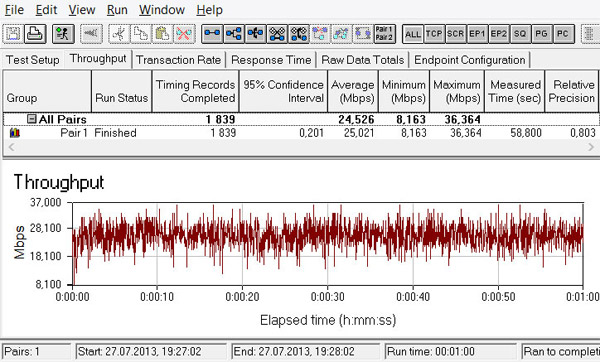This screenshot has width=600, height=362.
Task: Click the second crossed-pairs mesh icon
Action: click(299, 34)
